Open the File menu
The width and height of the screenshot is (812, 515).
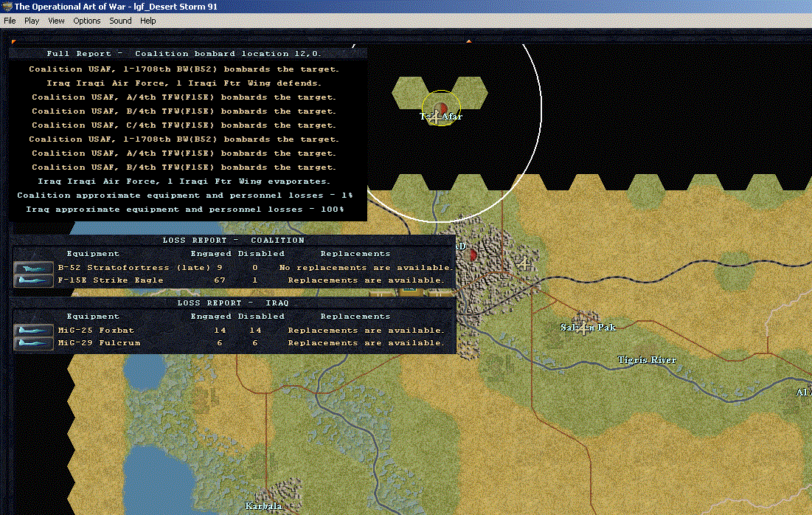pyautogui.click(x=10, y=21)
